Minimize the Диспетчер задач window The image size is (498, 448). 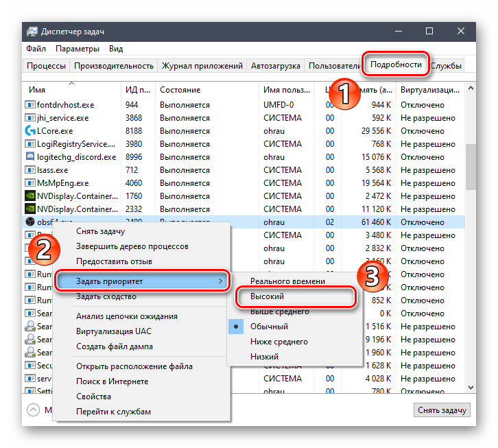tap(399, 31)
